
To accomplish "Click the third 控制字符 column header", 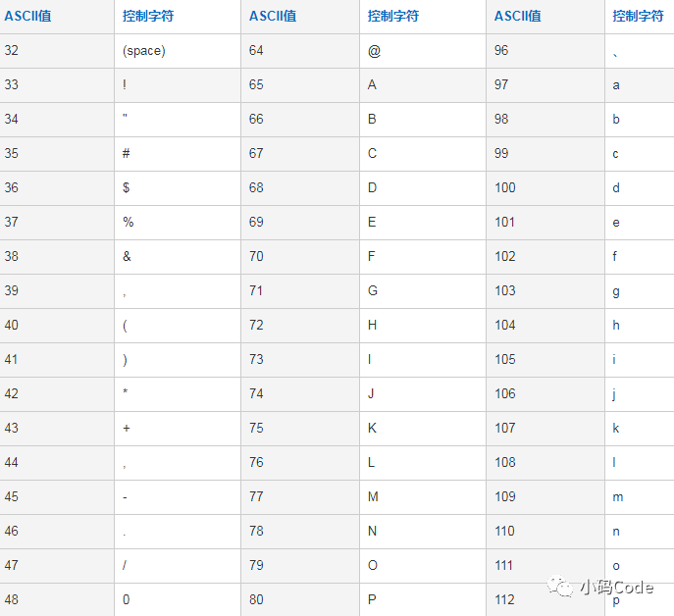I will (x=639, y=16).
